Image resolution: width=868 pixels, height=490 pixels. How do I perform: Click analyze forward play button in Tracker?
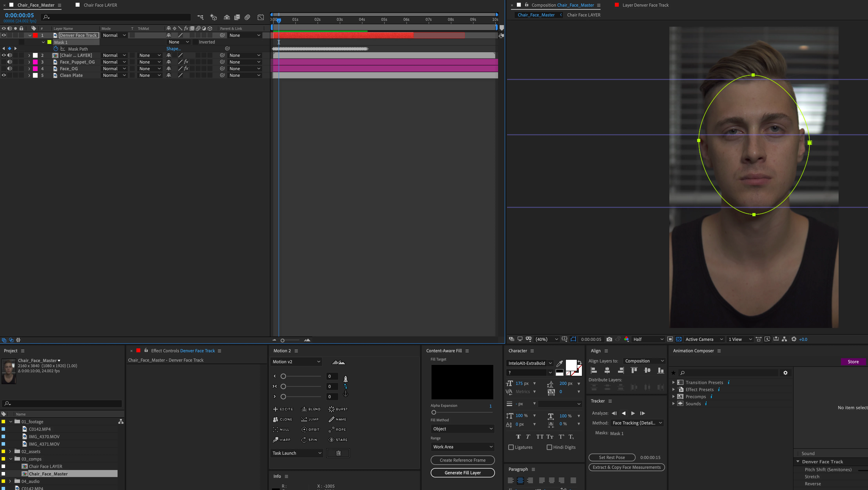coord(633,413)
